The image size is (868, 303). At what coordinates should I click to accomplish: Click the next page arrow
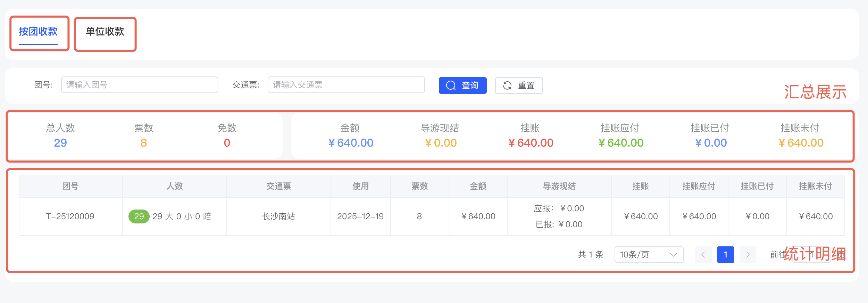pos(748,255)
